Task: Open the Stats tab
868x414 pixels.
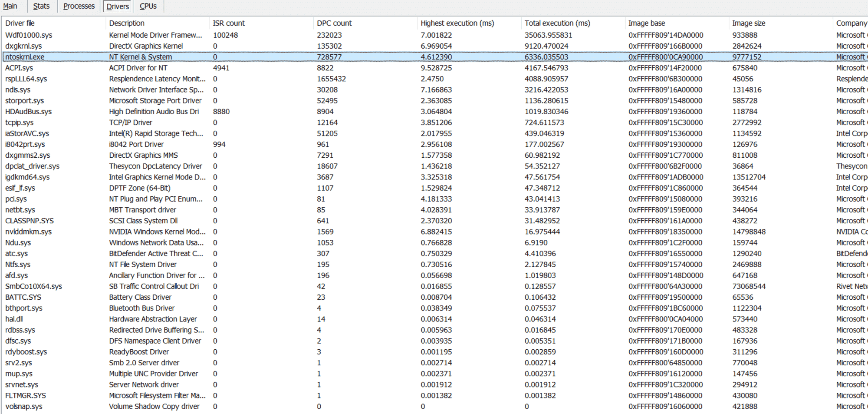Action: click(x=41, y=6)
